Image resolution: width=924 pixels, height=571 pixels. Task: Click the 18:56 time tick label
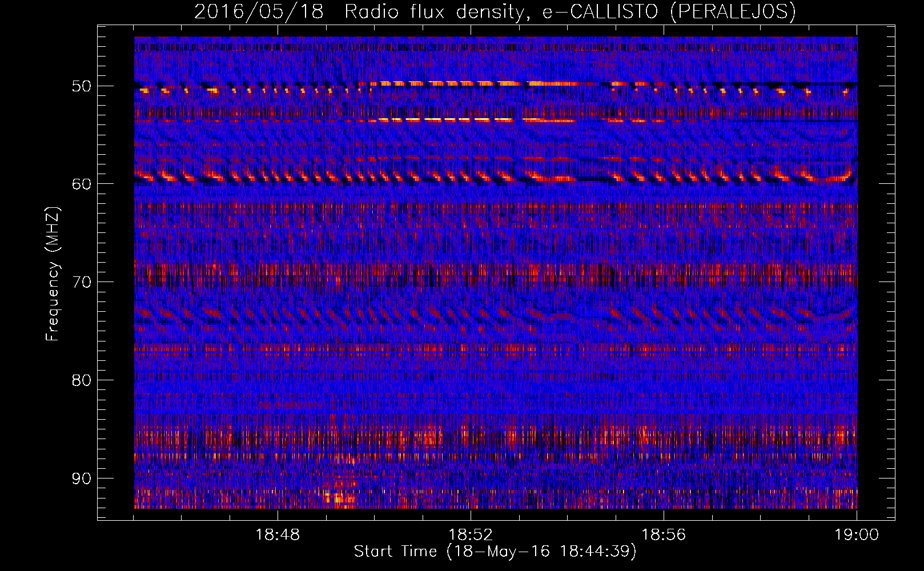[664, 535]
